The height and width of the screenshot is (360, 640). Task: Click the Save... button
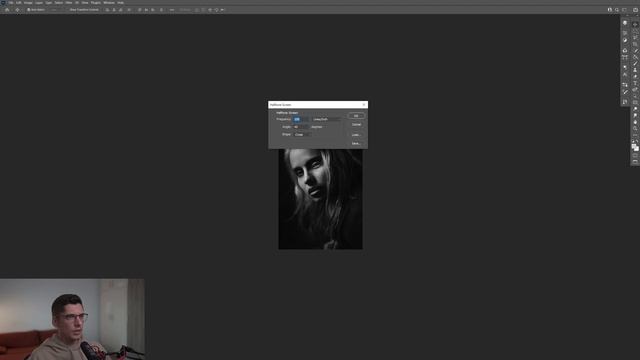pos(356,144)
